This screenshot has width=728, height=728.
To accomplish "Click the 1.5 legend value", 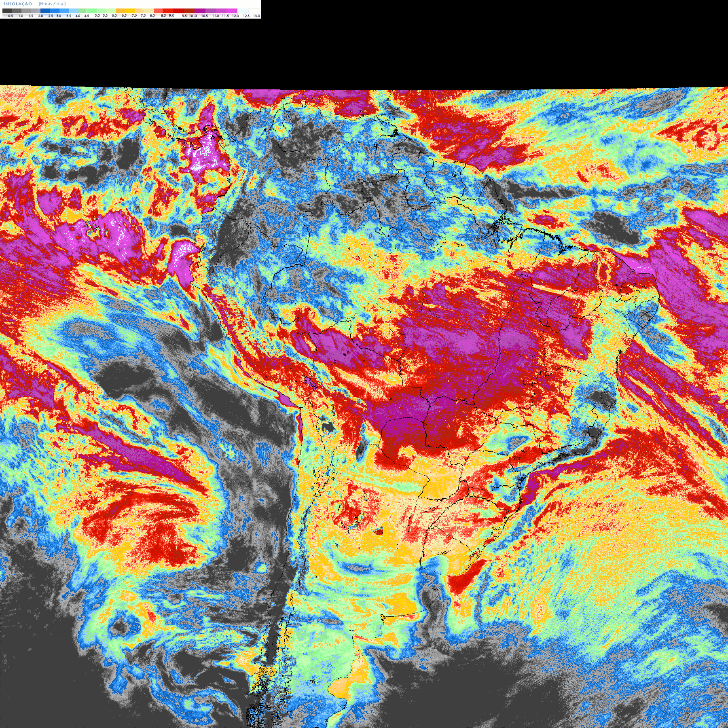I will 31,16.
